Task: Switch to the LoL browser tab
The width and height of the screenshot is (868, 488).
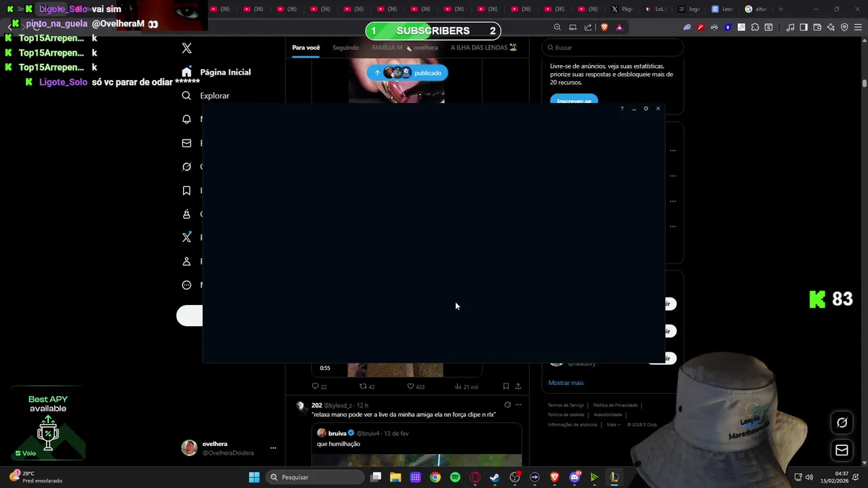Action: (655, 9)
